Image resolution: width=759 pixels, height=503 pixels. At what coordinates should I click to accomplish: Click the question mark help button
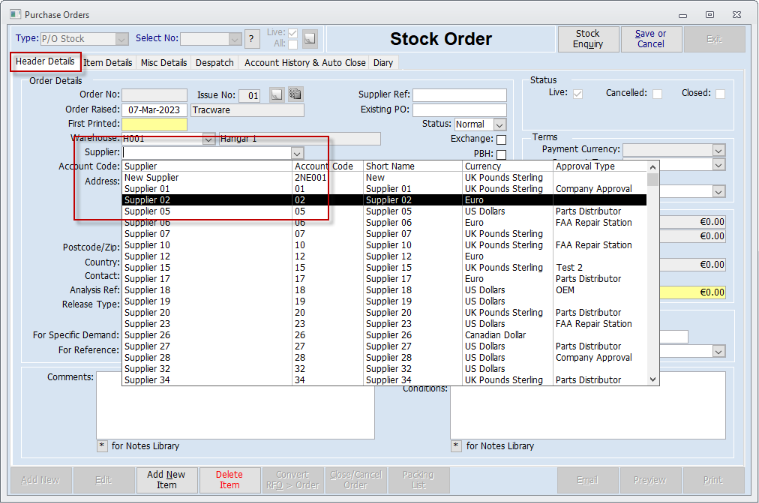coord(251,39)
